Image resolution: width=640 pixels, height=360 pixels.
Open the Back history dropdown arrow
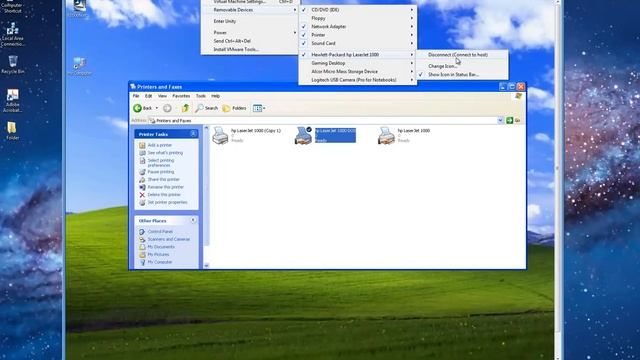[157, 108]
